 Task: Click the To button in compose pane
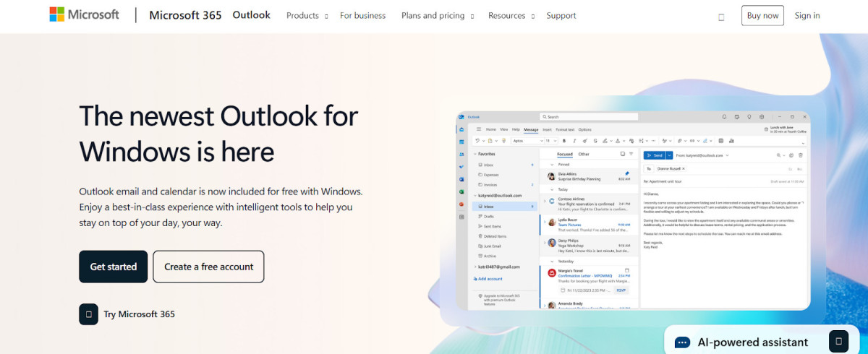click(x=649, y=168)
